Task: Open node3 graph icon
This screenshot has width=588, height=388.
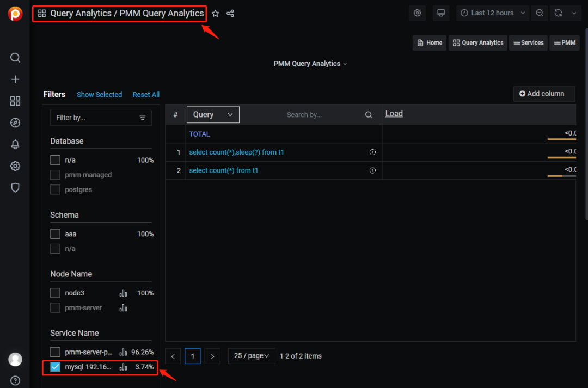Action: coord(123,293)
